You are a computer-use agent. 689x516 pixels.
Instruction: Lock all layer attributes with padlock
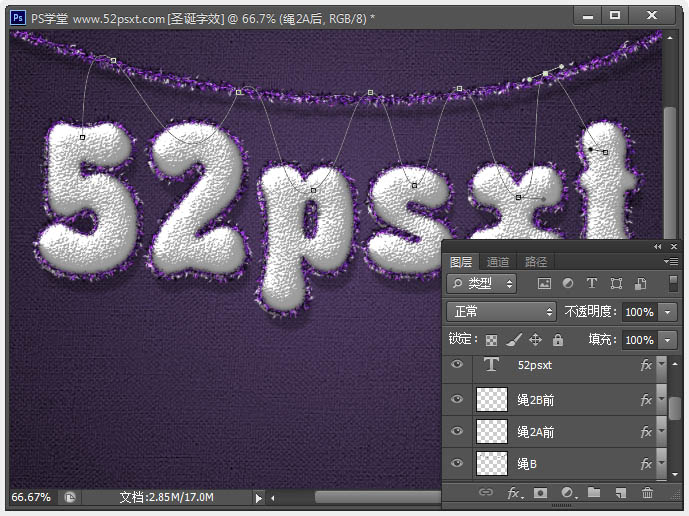click(558, 339)
